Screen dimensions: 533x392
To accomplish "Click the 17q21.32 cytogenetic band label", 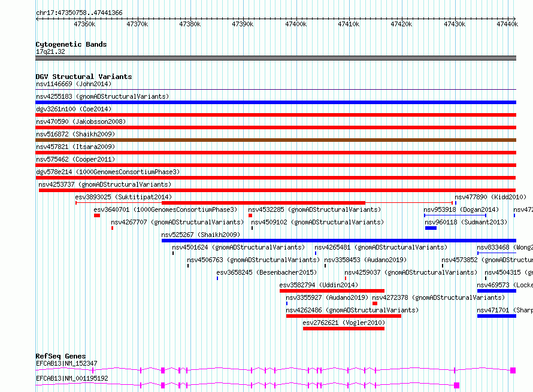I will click(x=50, y=51).
